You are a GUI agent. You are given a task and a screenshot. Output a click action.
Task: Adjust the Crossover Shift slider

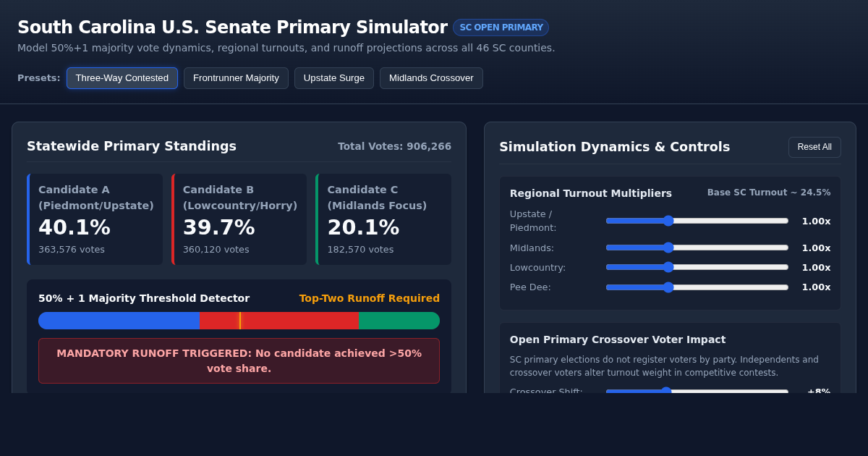[697, 392]
